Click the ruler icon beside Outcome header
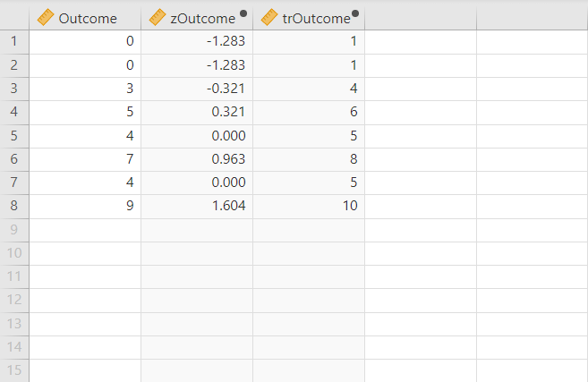Image resolution: width=588 pixels, height=382 pixels. (46, 18)
